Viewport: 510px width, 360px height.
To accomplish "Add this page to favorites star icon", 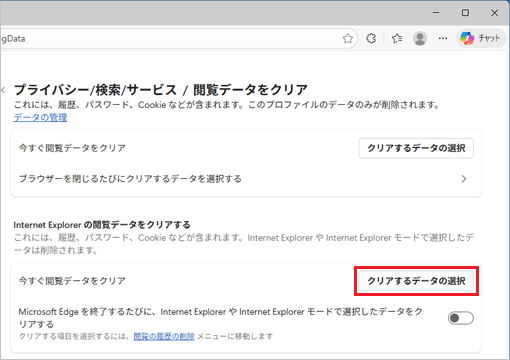I will 348,39.
